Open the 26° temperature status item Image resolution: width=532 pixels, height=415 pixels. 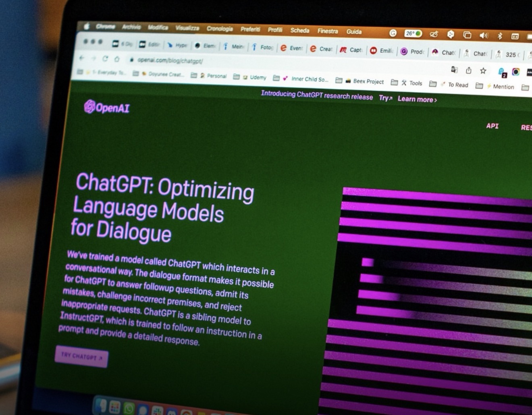[x=413, y=33]
